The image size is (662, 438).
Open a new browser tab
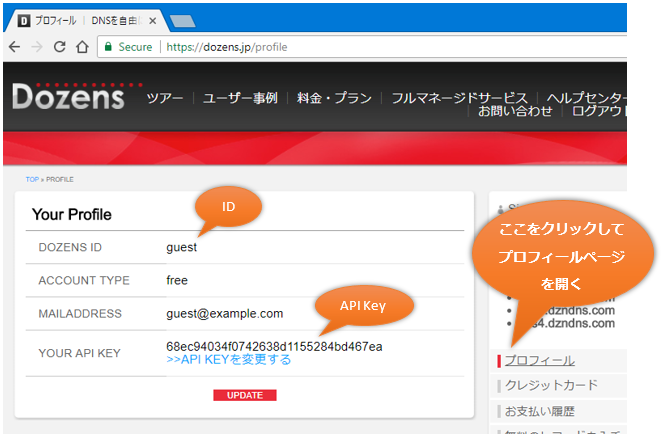pos(182,21)
